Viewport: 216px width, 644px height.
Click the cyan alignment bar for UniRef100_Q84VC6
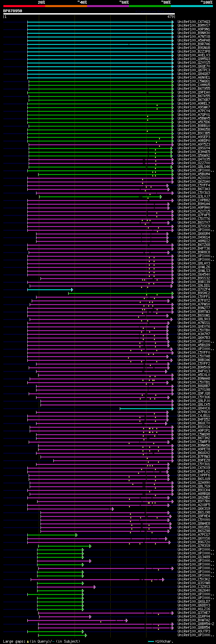pyautogui.click(x=147, y=408)
